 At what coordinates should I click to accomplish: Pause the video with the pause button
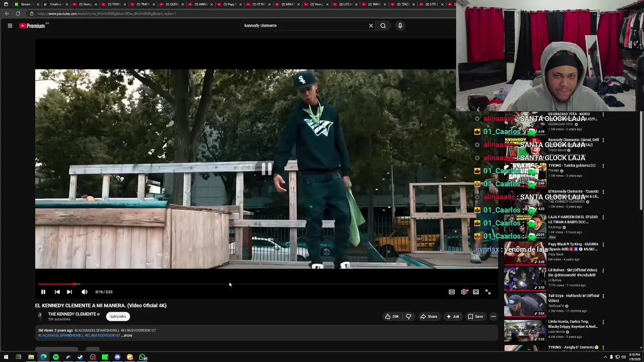click(43, 292)
